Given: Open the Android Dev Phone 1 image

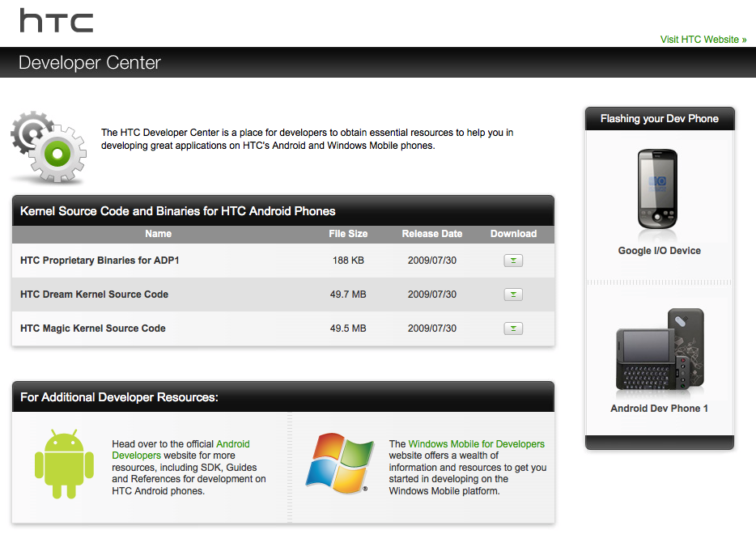Looking at the screenshot, I should (x=659, y=350).
